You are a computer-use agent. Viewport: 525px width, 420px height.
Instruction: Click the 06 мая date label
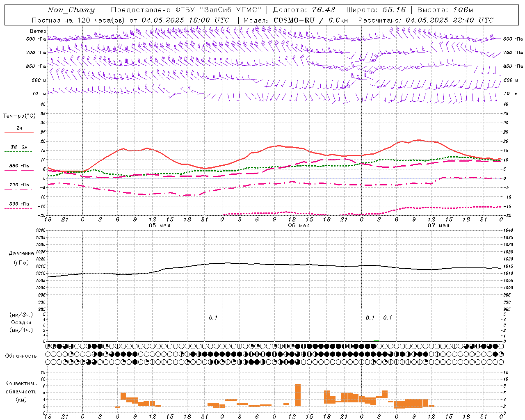pos(299,226)
